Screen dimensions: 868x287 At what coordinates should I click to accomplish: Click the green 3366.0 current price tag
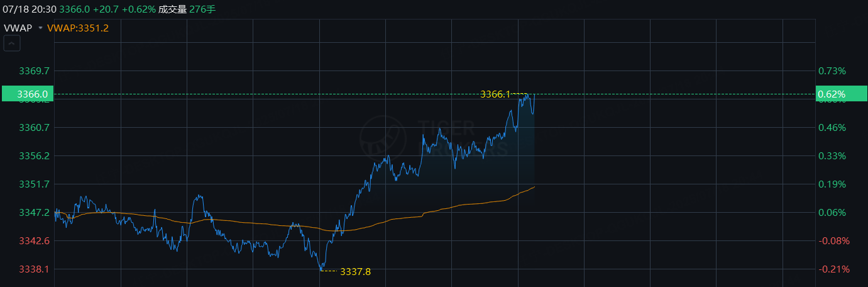coord(28,94)
